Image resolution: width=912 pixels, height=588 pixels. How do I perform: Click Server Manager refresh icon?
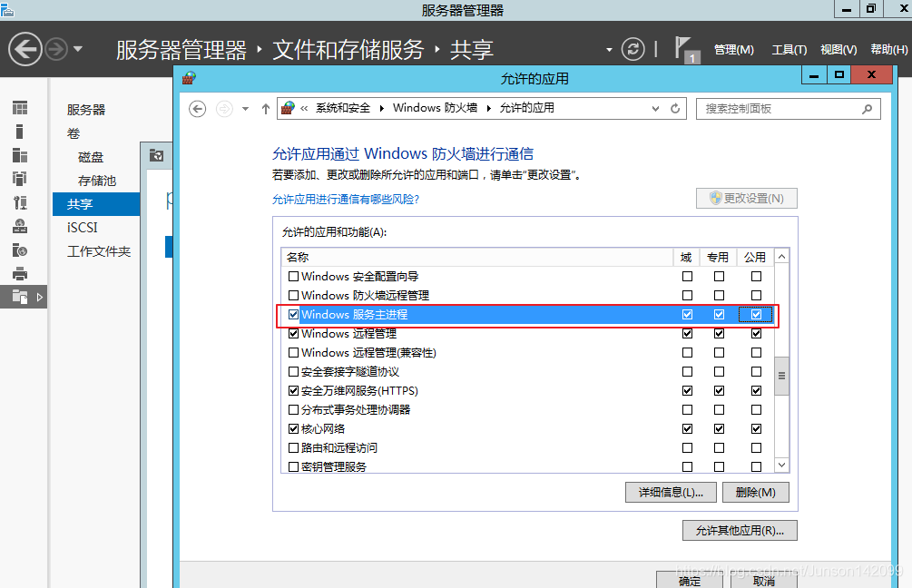click(x=633, y=49)
